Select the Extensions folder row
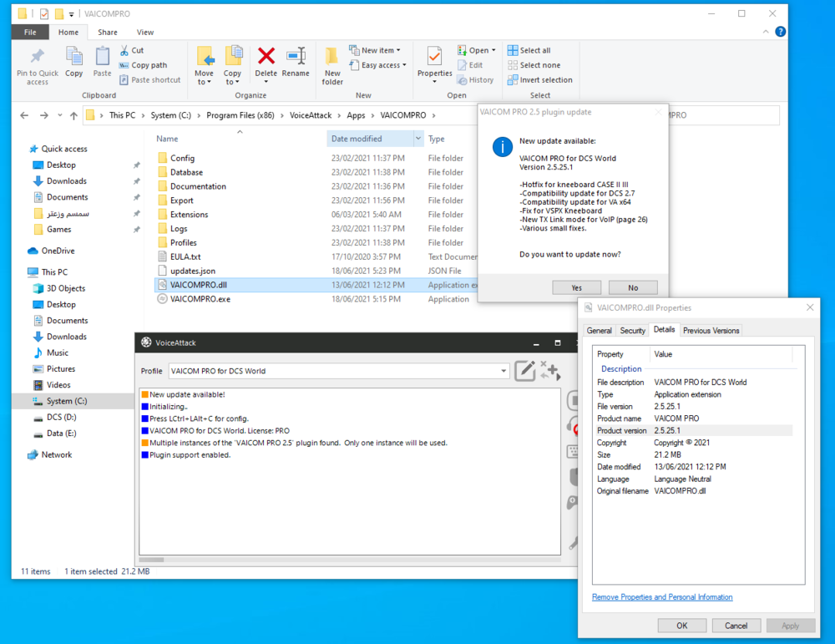 pyautogui.click(x=189, y=215)
